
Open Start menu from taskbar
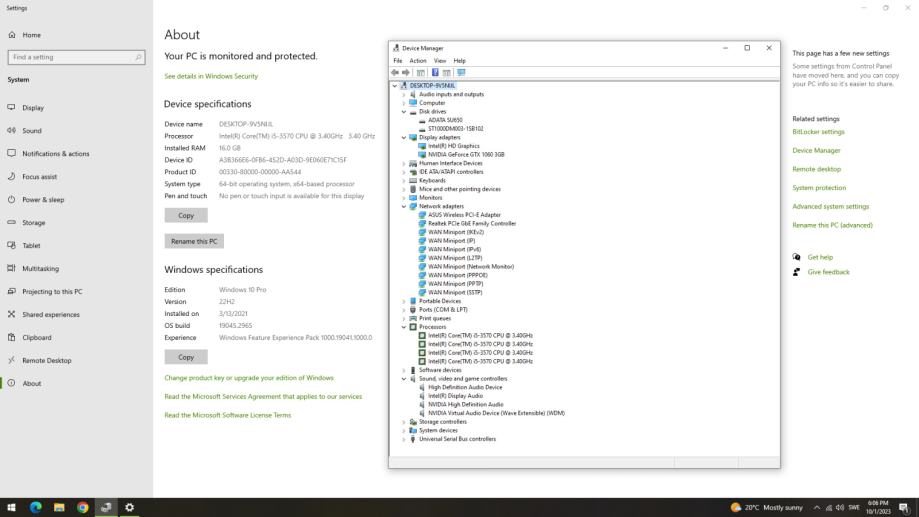click(11, 507)
